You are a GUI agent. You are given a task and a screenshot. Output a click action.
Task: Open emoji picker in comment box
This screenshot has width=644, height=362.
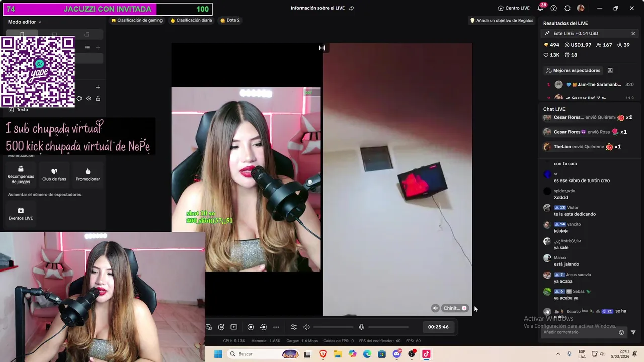[621, 332]
